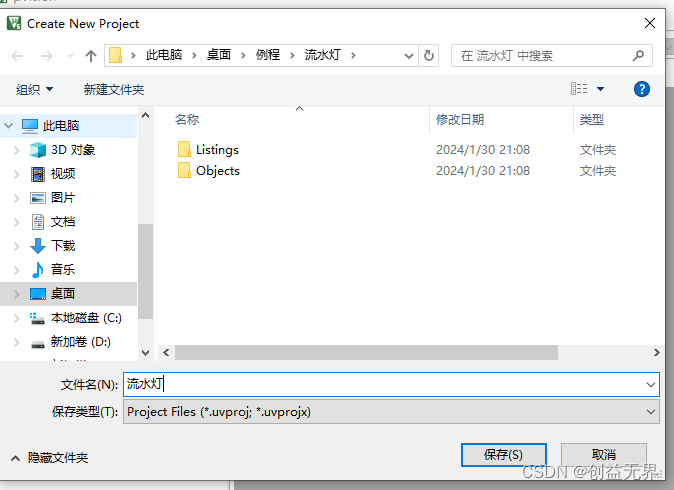
Task: Expand the 本地磁盘 (C:) node
Action: click(16, 318)
